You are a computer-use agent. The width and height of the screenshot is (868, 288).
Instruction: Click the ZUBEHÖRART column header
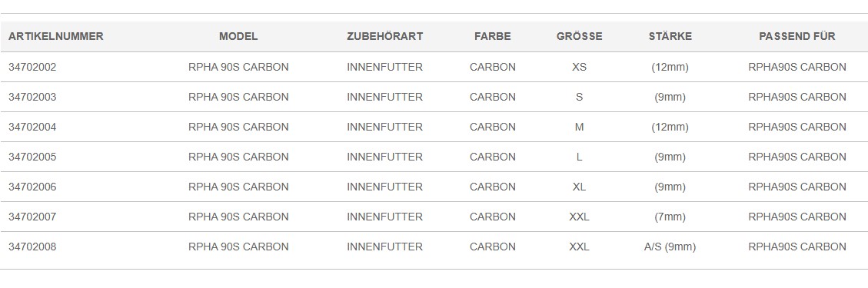[384, 37]
